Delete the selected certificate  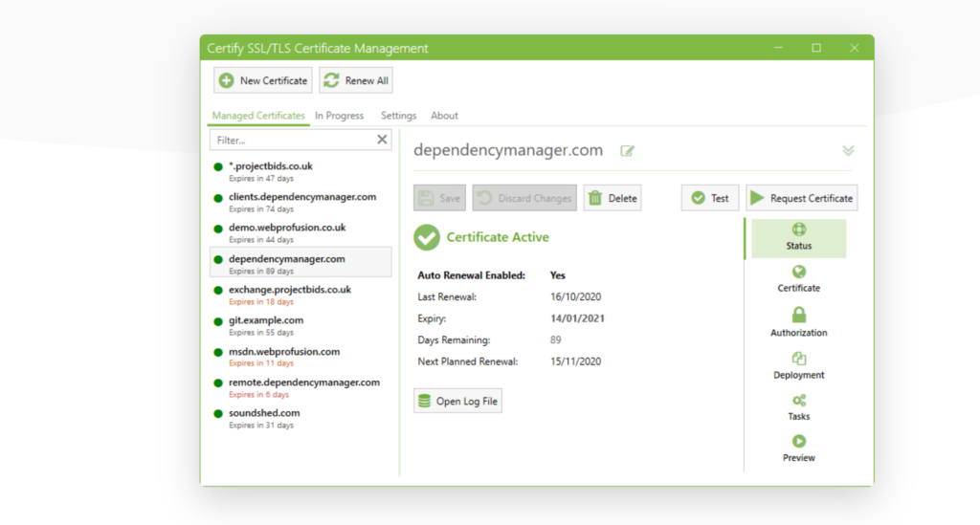point(612,198)
